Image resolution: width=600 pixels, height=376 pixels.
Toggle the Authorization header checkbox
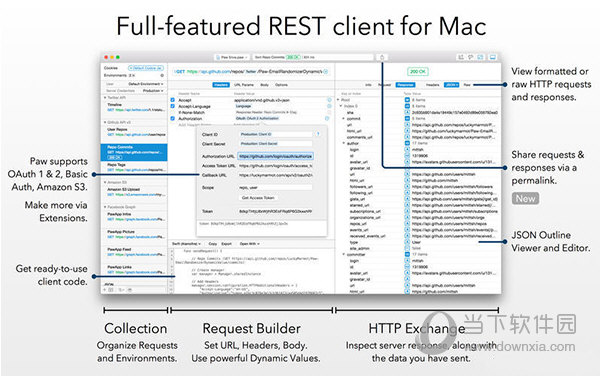click(173, 119)
